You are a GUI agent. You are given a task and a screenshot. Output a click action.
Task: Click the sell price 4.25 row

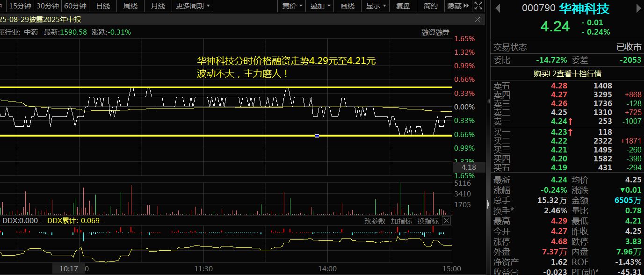(559, 112)
